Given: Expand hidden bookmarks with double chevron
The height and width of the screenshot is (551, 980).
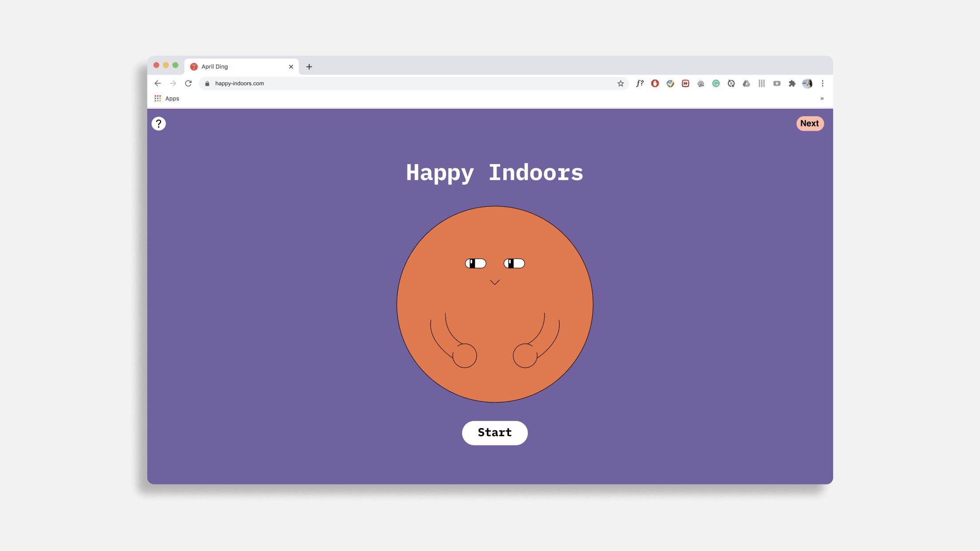Looking at the screenshot, I should coord(822,98).
